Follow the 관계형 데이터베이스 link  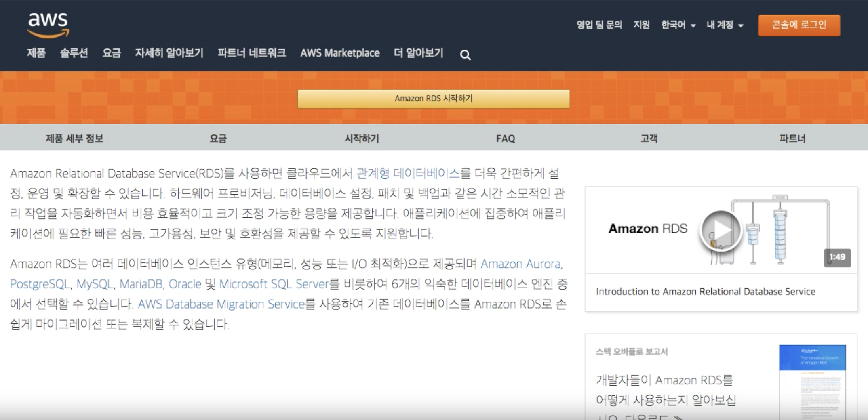pos(408,173)
